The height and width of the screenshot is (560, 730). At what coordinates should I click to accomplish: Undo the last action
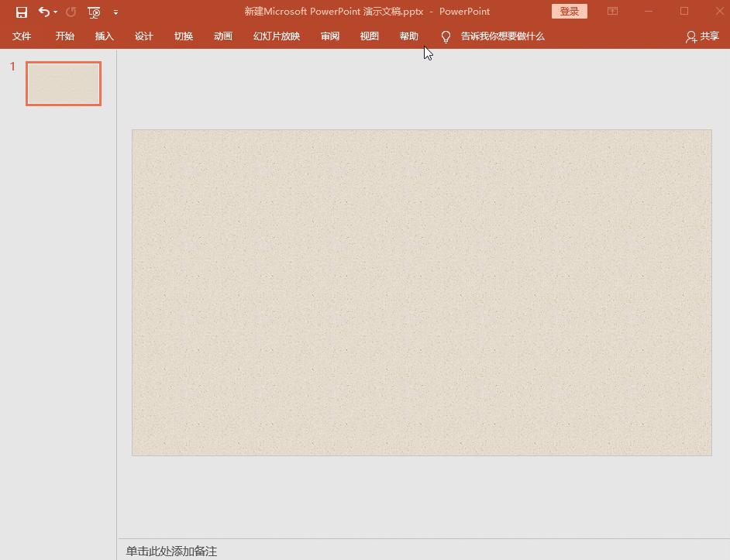tap(43, 12)
